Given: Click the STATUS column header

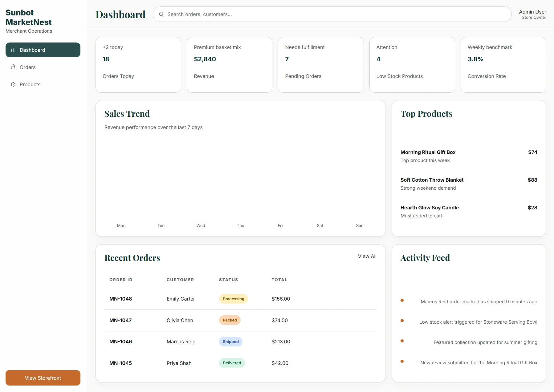Looking at the screenshot, I should pyautogui.click(x=229, y=280).
